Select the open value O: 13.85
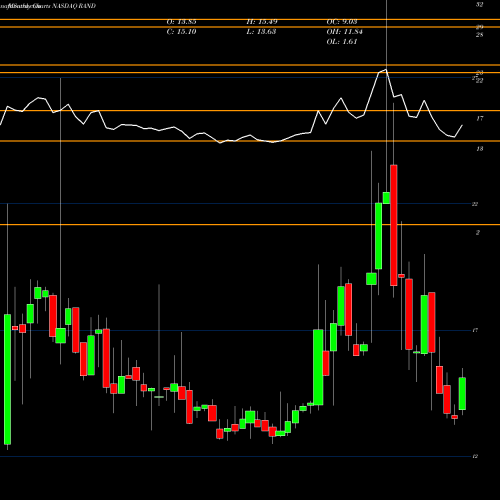 (x=181, y=22)
